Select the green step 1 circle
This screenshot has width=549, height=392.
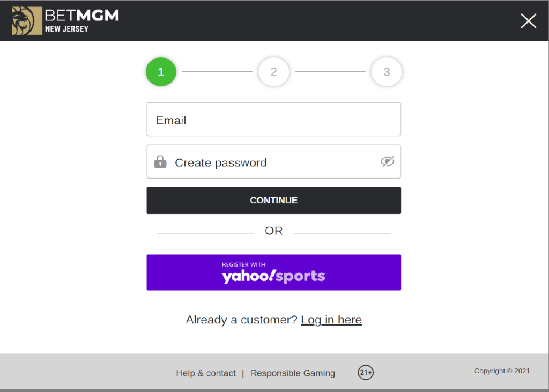161,72
